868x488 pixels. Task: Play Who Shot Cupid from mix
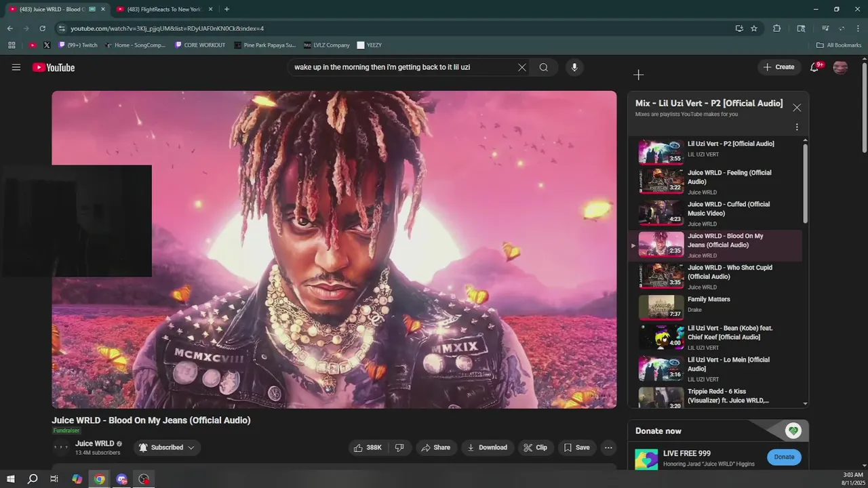pos(715,277)
